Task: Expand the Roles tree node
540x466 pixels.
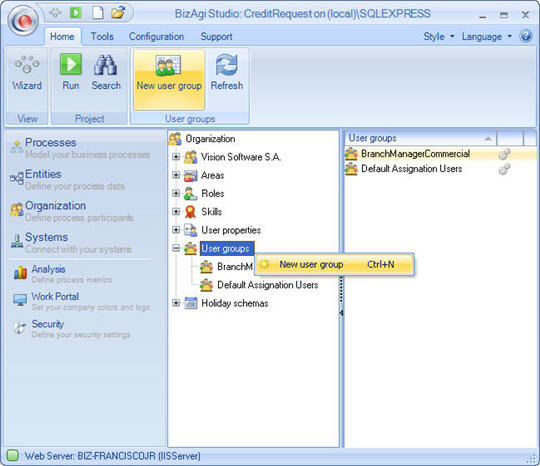Action: point(176,194)
